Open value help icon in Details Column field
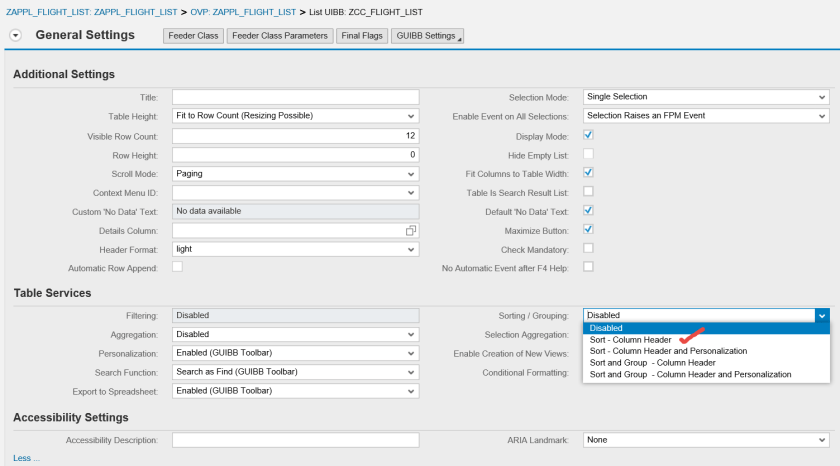The width and height of the screenshot is (840, 466). click(x=410, y=230)
